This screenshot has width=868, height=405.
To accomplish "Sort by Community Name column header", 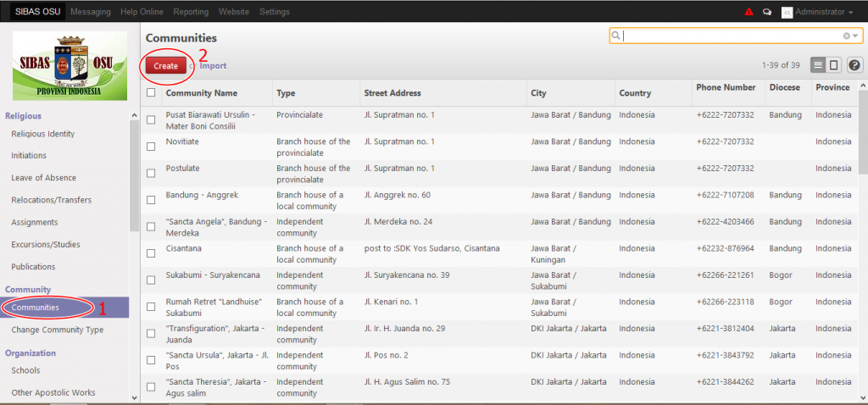I will [202, 93].
